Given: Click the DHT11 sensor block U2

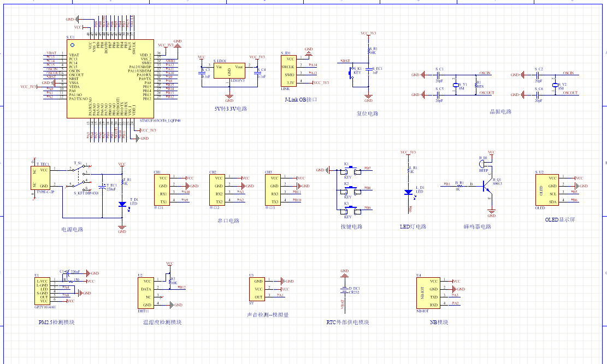Looking at the screenshot, I should [x=146, y=293].
